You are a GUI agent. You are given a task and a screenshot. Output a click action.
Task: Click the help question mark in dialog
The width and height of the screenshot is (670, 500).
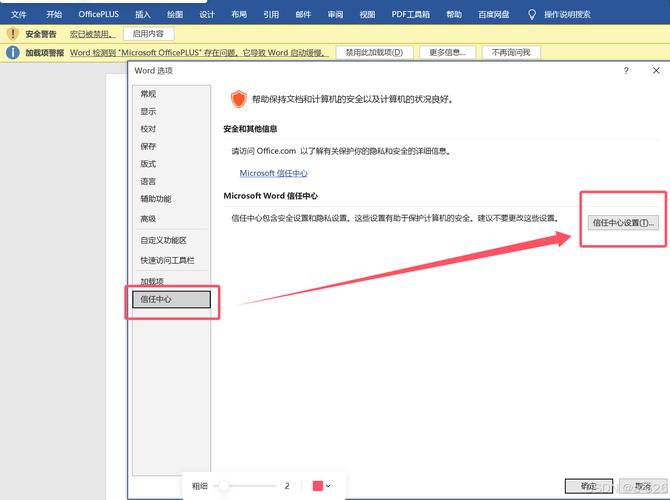coord(626,71)
